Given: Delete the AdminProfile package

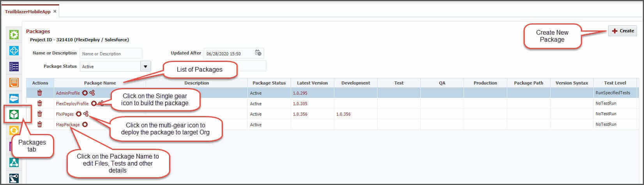Looking at the screenshot, I should pyautogui.click(x=40, y=93).
